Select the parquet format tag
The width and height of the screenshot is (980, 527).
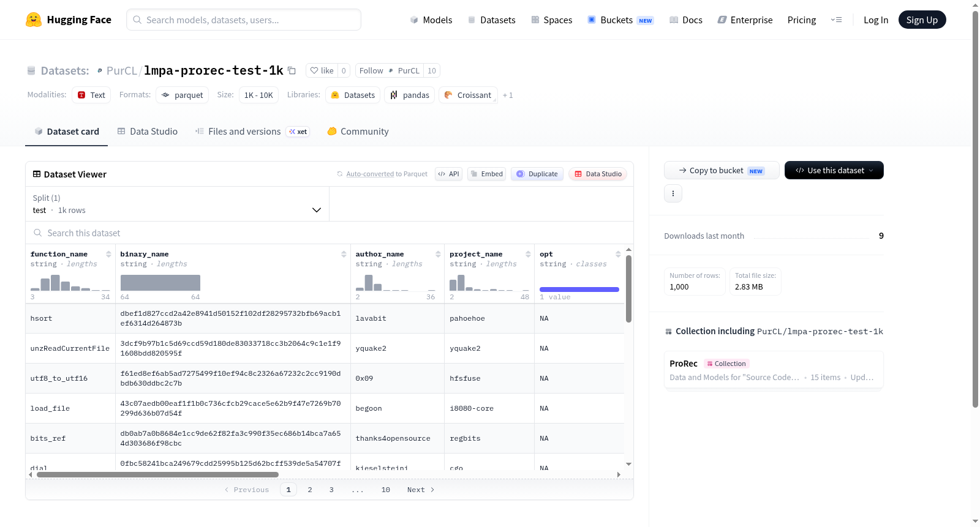pyautogui.click(x=183, y=95)
